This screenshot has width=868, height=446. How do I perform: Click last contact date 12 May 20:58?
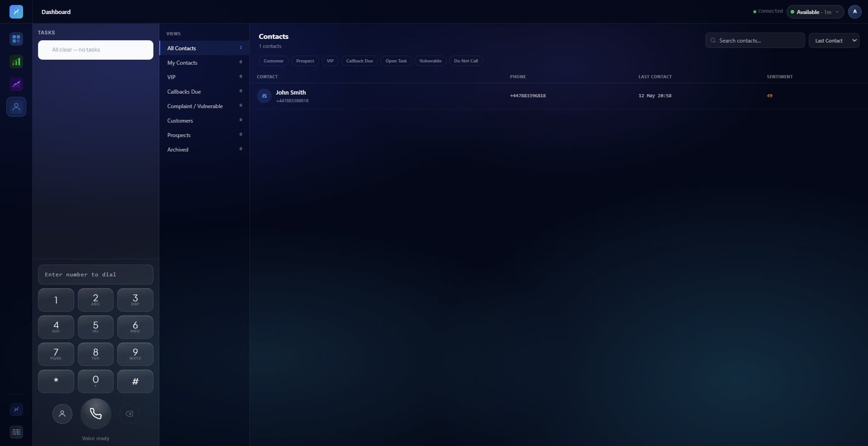click(x=655, y=96)
